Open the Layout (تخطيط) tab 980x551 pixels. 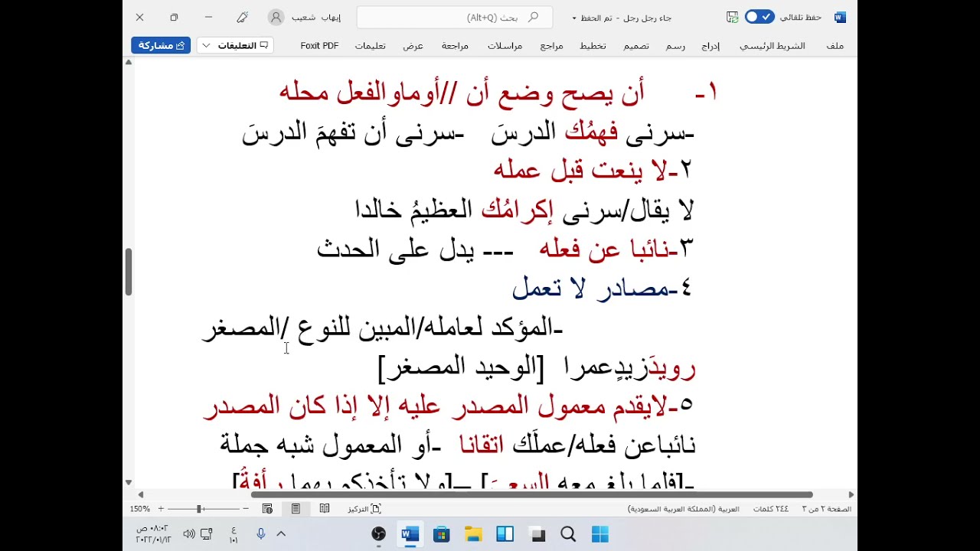coord(593,46)
